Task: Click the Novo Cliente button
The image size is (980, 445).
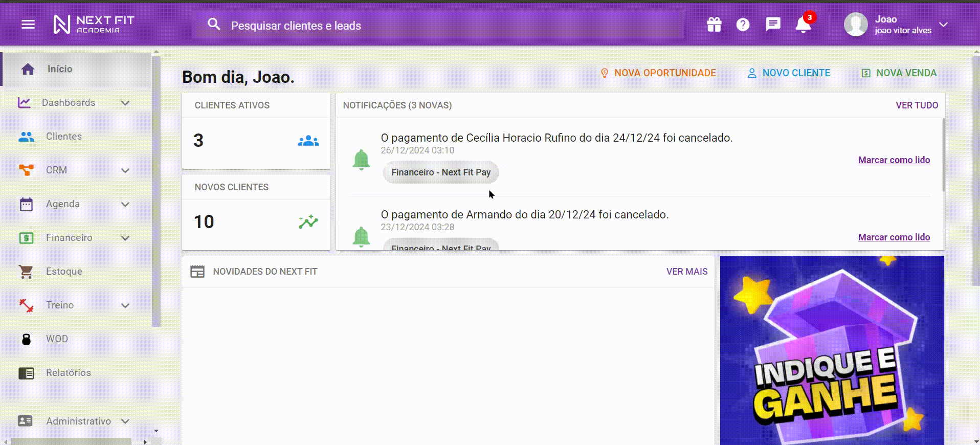Action: point(789,73)
